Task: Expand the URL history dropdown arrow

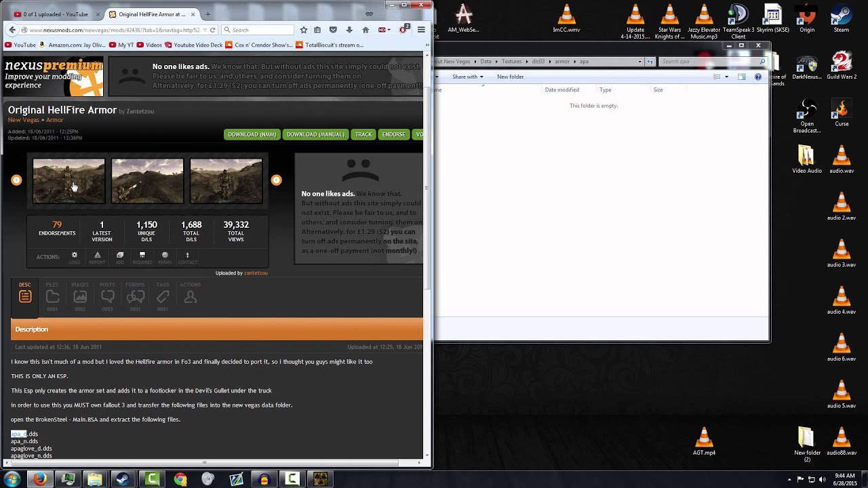Action: pos(204,30)
